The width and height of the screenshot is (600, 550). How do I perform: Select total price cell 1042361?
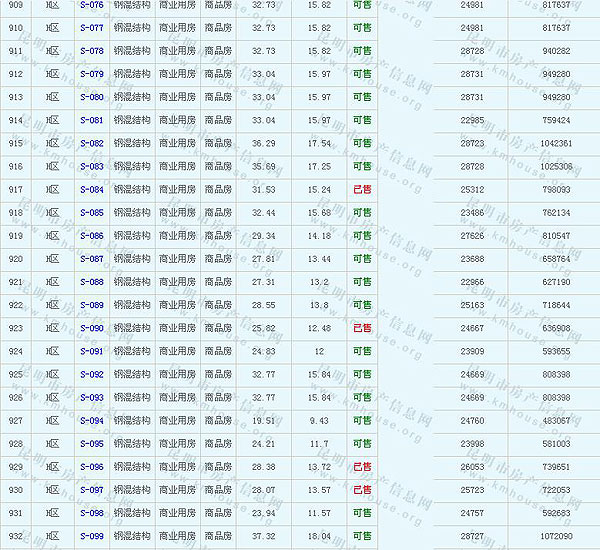[x=555, y=143]
